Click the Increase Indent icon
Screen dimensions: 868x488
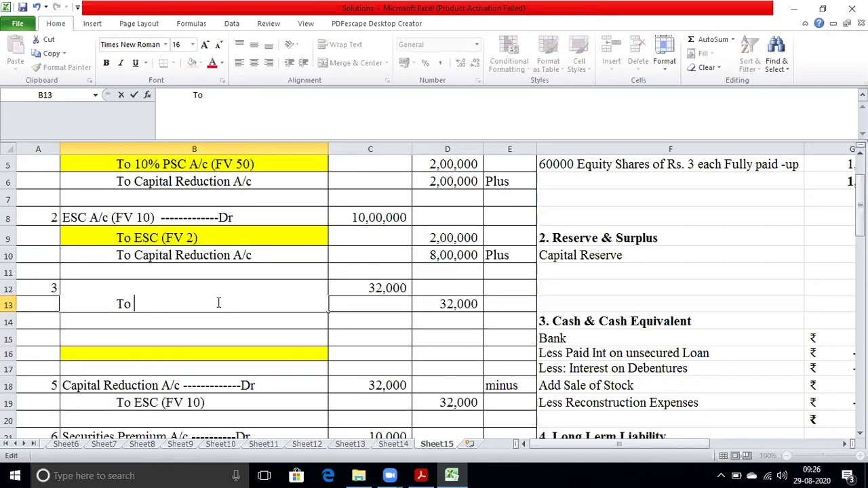(x=304, y=63)
